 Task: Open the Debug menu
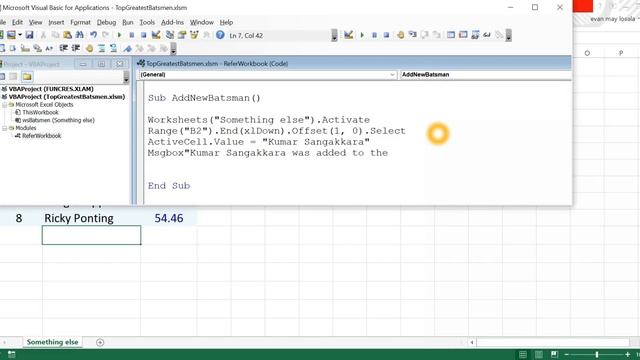[106, 22]
